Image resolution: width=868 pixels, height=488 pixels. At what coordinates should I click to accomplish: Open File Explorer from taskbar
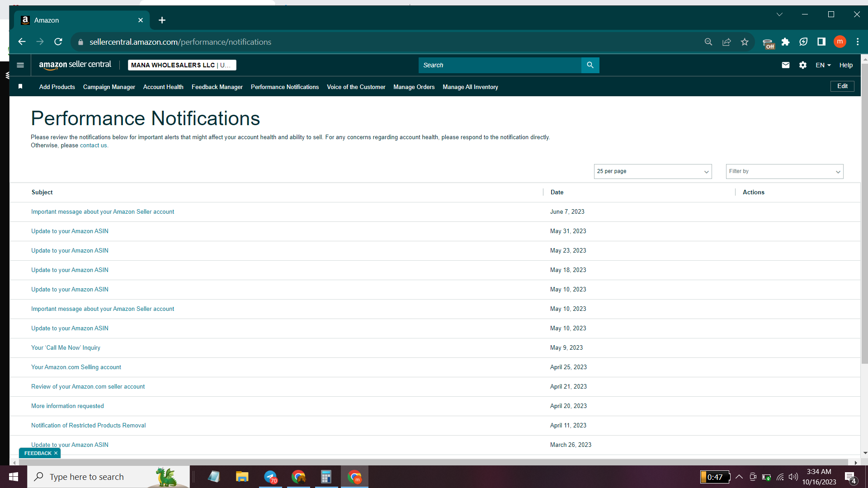click(242, 477)
